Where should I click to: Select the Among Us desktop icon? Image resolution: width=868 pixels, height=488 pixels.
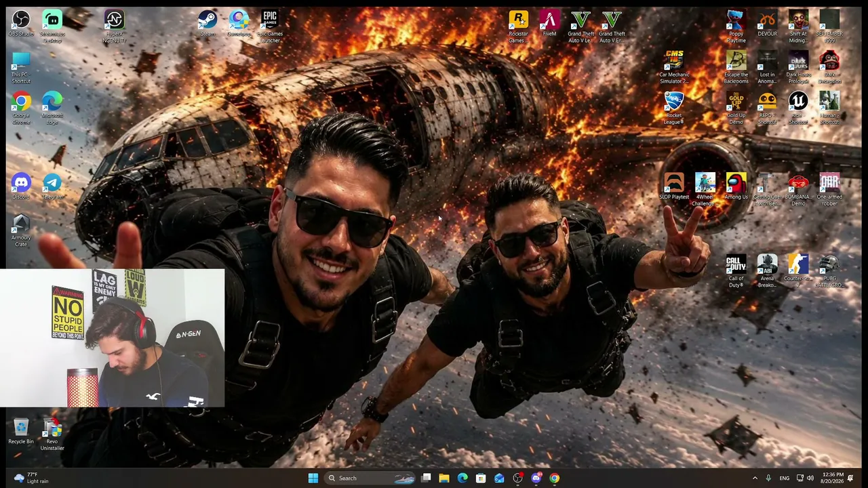pos(736,186)
